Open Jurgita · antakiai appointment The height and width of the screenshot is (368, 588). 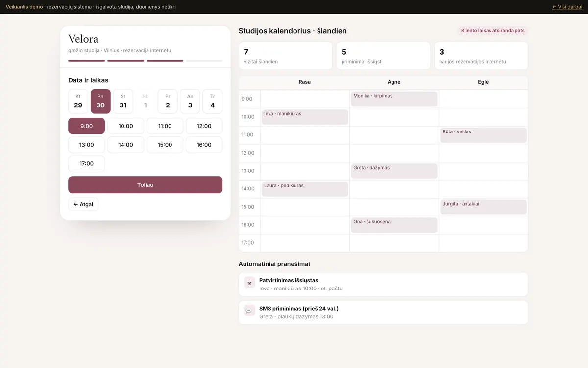click(x=483, y=207)
